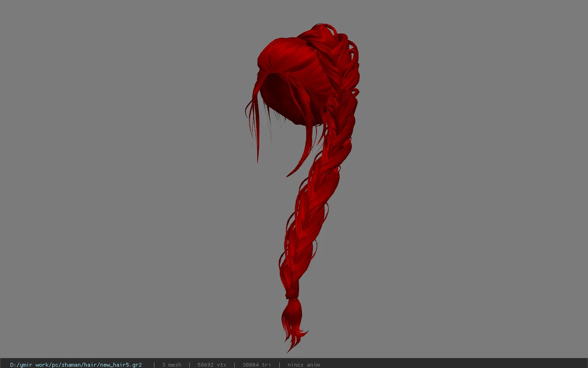Click the file path new_hair5.gr2 in status bar
This screenshot has height=368, width=588.
coord(76,365)
